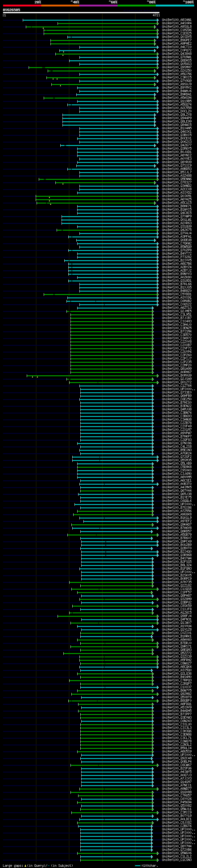Select the UniRef100_C6QQL6 label
Screen dimensions: 197x868
click(176, 501)
